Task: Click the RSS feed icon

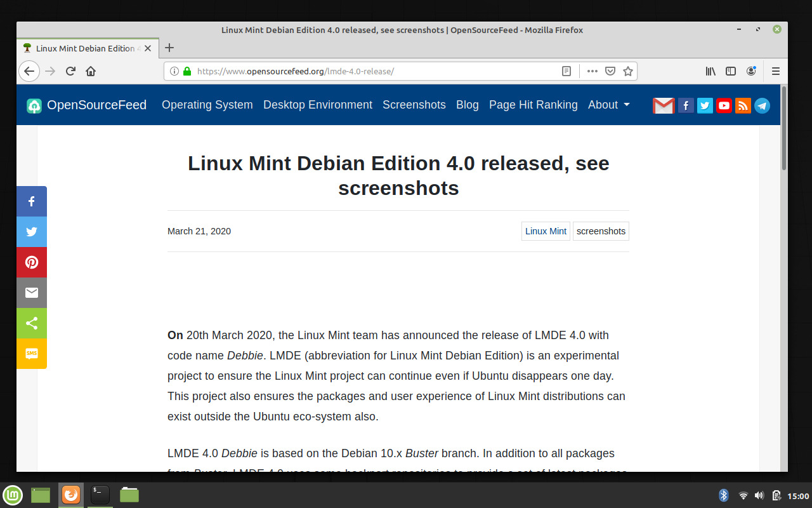Action: pos(743,105)
